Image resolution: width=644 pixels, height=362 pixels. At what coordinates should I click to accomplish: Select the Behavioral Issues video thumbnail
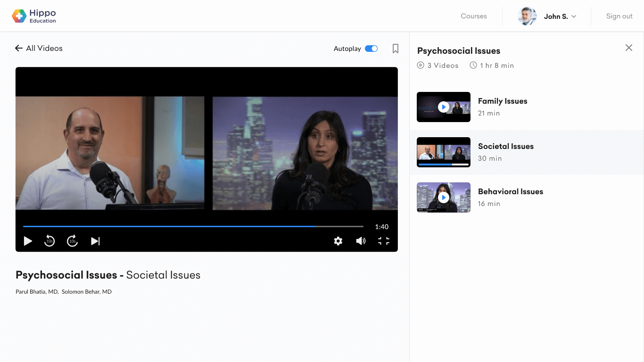444,197
